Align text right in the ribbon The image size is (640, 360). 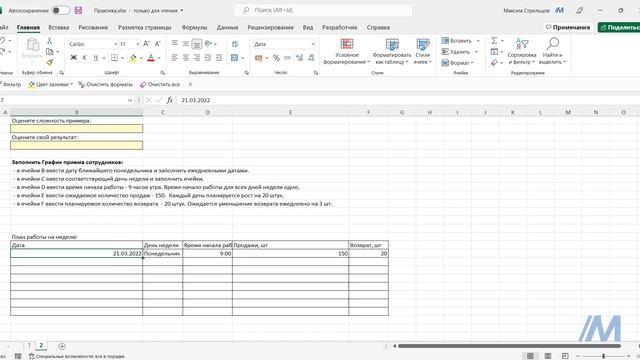197,58
